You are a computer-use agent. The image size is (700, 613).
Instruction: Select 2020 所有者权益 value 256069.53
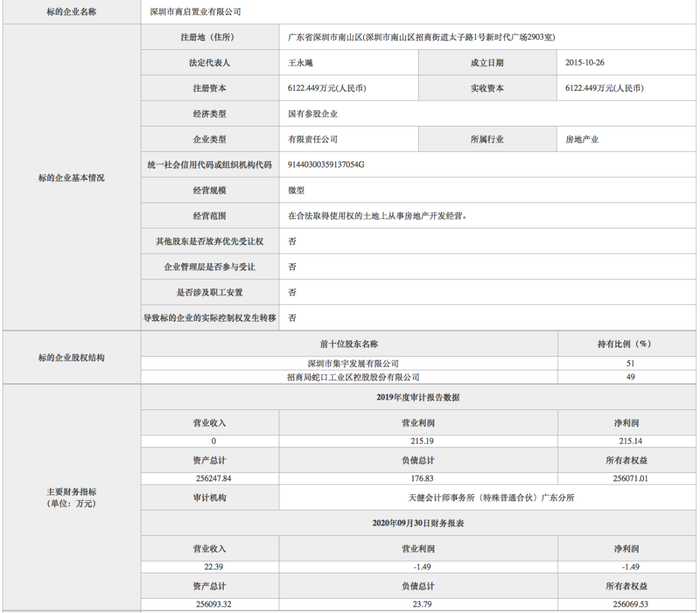[630, 605]
